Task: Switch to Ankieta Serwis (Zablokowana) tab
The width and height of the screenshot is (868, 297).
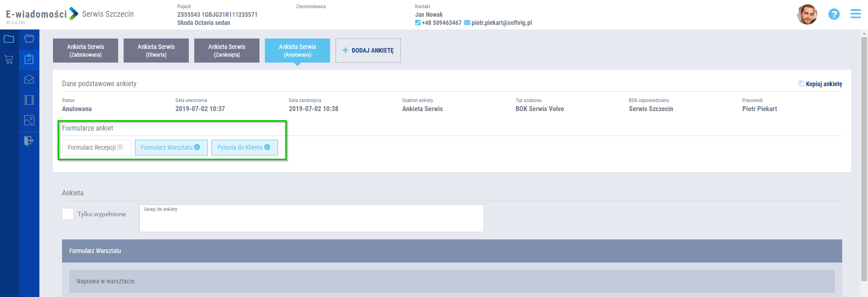Action: click(86, 50)
